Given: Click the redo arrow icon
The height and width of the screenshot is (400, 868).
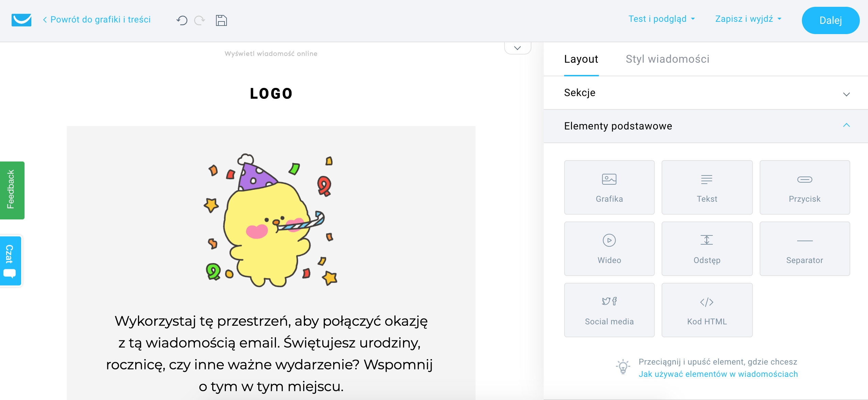Looking at the screenshot, I should pyautogui.click(x=200, y=20).
